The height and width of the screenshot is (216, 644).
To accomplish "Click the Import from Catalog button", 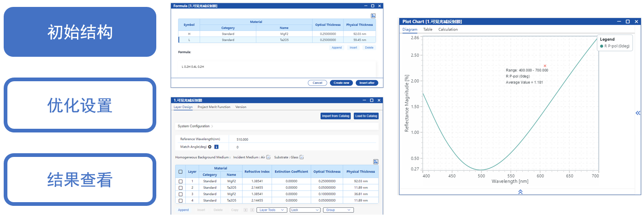I will click(x=336, y=116).
